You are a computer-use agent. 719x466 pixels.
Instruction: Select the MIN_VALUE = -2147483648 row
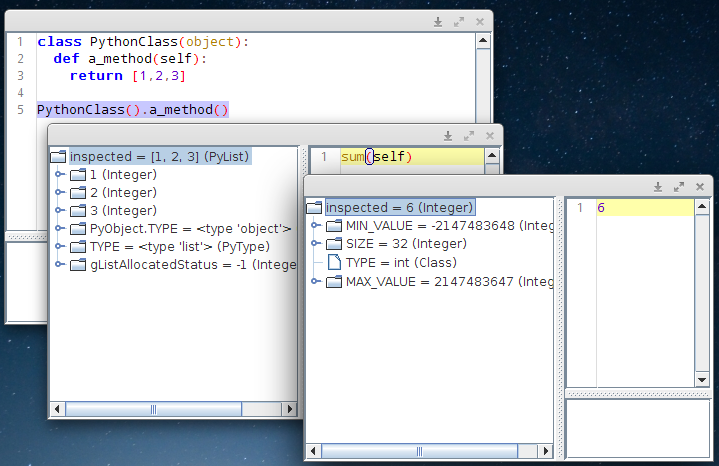[x=449, y=226]
